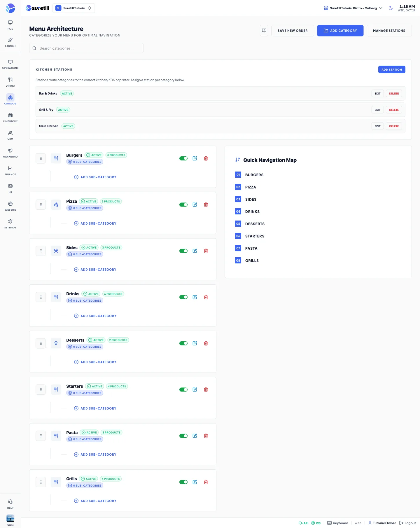This screenshot has width=420, height=528.
Task: Edit the Burgers category pencil icon
Action: pos(195,158)
